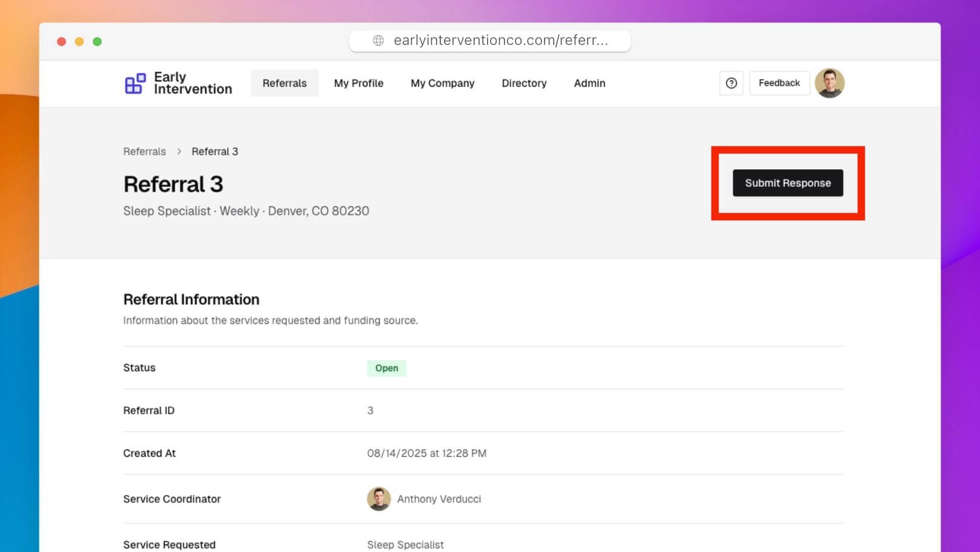Image resolution: width=980 pixels, height=552 pixels.
Task: Click the green maximize window button
Action: pyautogui.click(x=97, y=42)
